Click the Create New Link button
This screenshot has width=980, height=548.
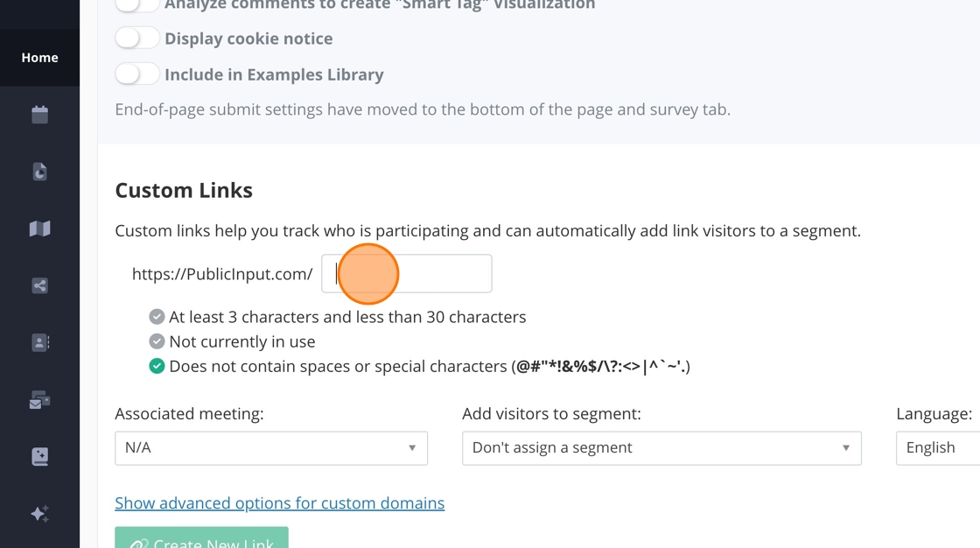click(201, 539)
